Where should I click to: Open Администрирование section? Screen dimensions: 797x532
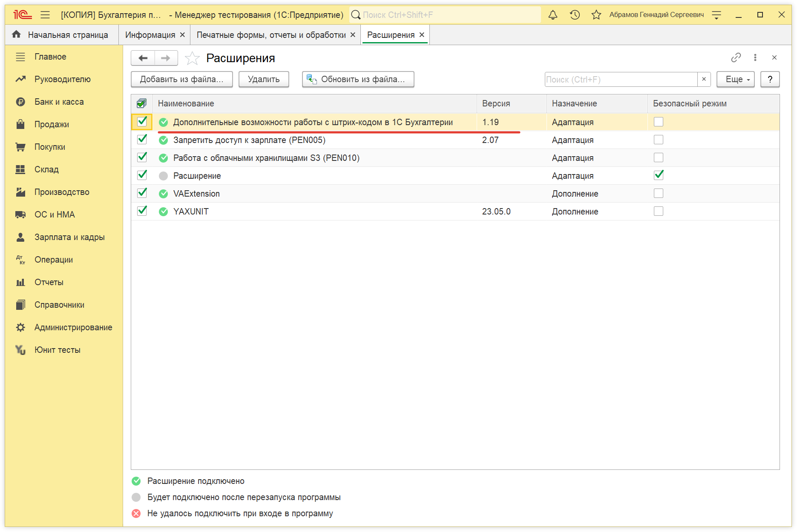(x=73, y=327)
